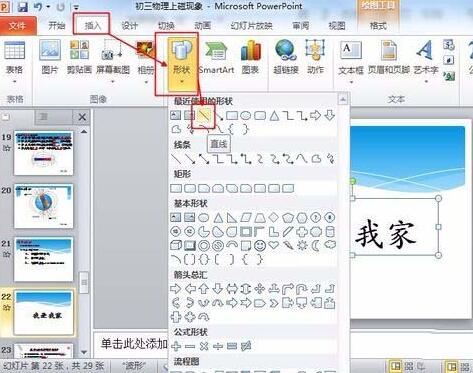Viewport: 473px width, 373px height.
Task: Select the plus sign in 公式形状
Action: click(176, 346)
